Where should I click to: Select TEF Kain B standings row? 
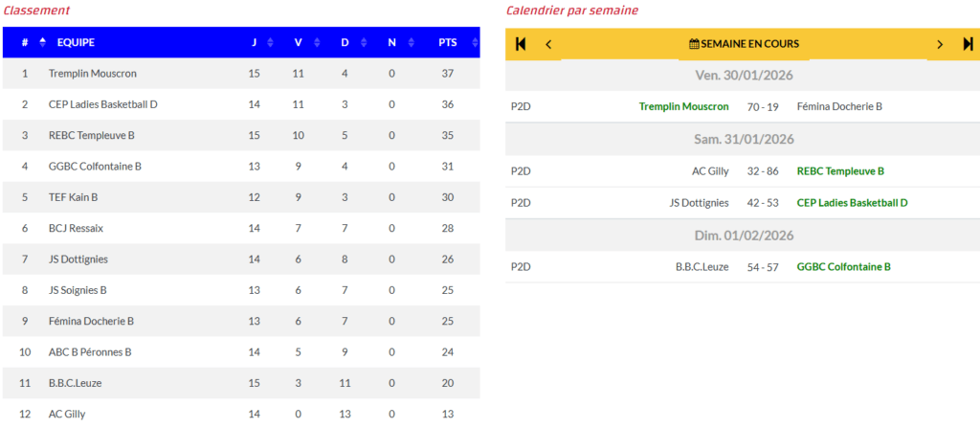click(x=74, y=197)
